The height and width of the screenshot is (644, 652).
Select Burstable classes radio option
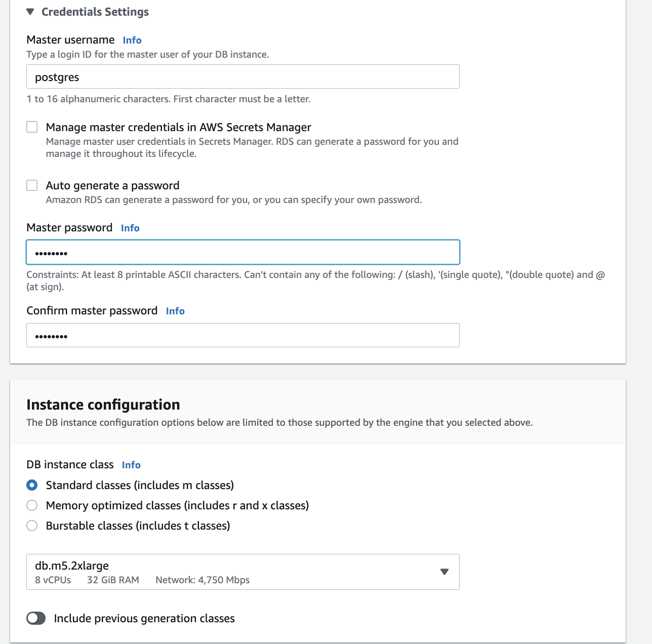[x=32, y=526]
